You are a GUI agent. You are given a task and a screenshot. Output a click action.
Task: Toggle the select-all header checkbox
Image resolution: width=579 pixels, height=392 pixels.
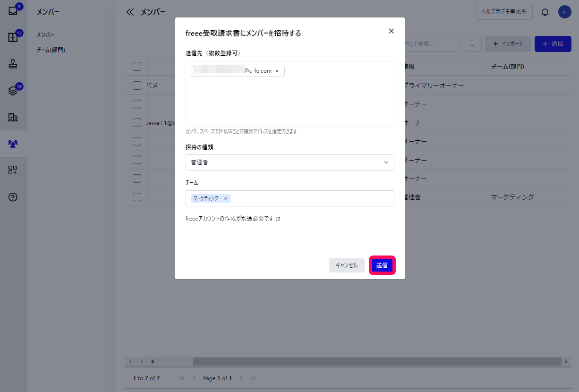click(137, 67)
